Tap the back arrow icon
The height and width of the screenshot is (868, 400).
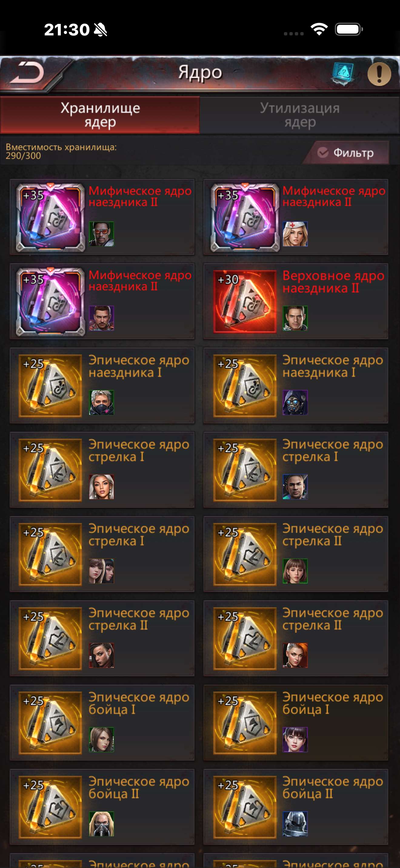click(x=27, y=72)
